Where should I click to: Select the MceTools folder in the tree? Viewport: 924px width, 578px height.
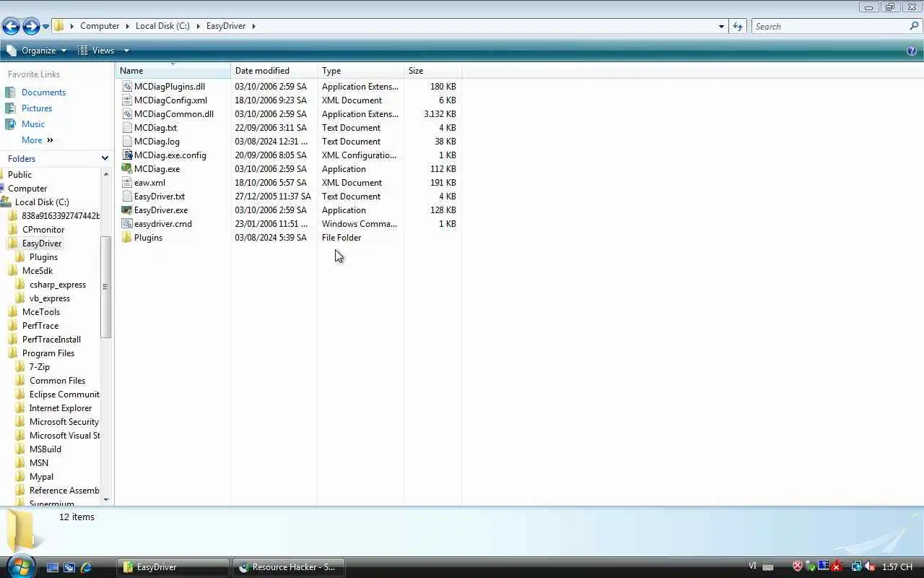coord(41,312)
